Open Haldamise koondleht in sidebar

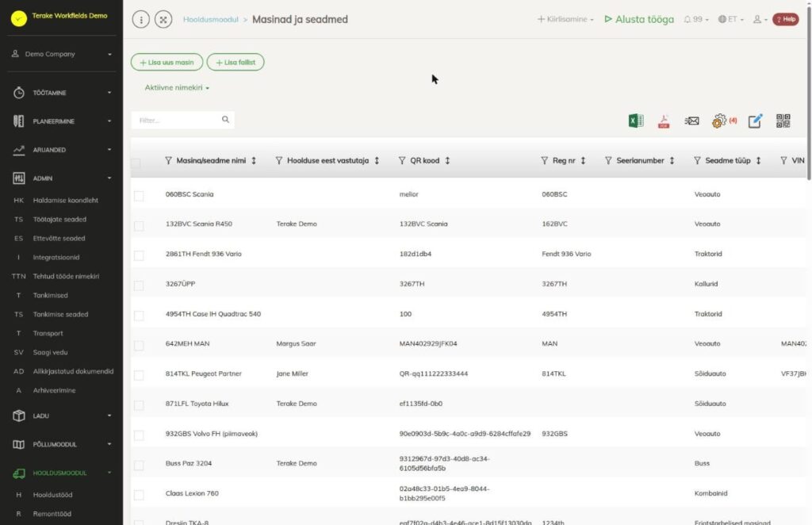coord(65,201)
